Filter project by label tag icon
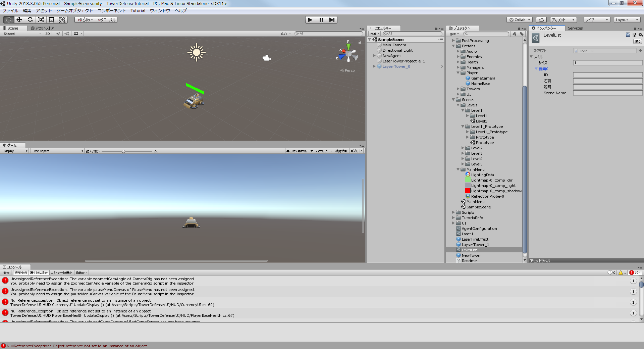 click(x=522, y=34)
